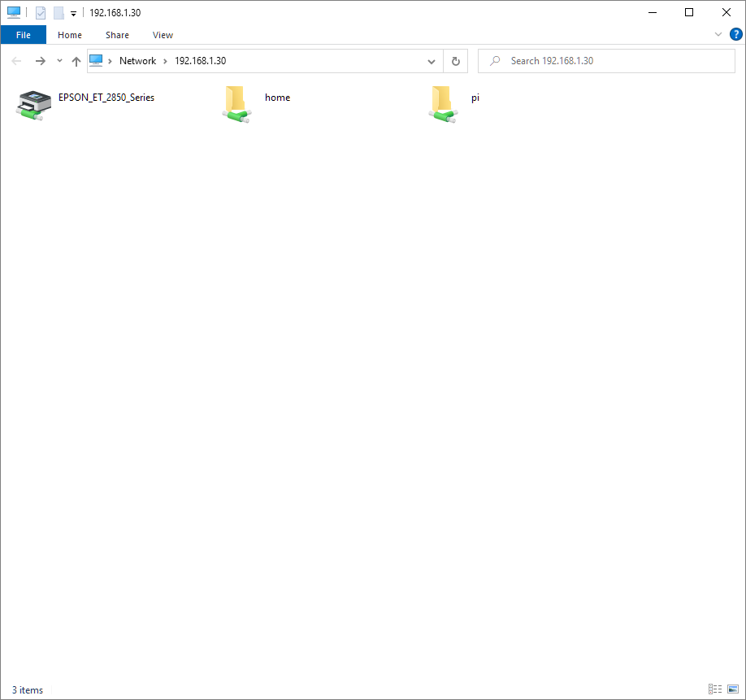Switch to the View ribbon tab

pos(163,35)
